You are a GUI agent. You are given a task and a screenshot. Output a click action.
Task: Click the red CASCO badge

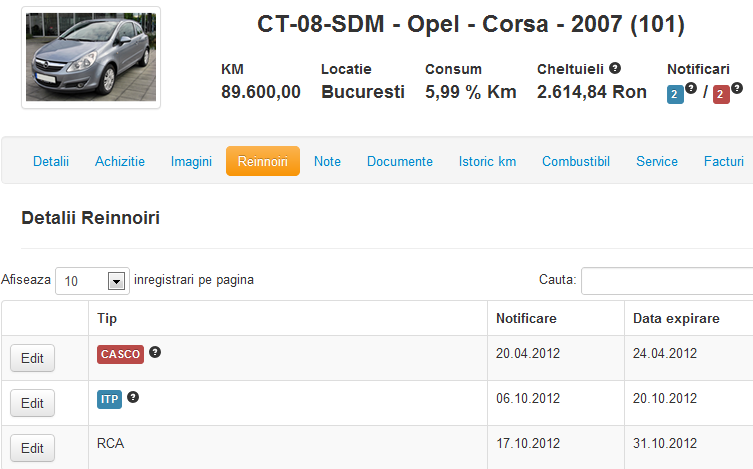121,354
